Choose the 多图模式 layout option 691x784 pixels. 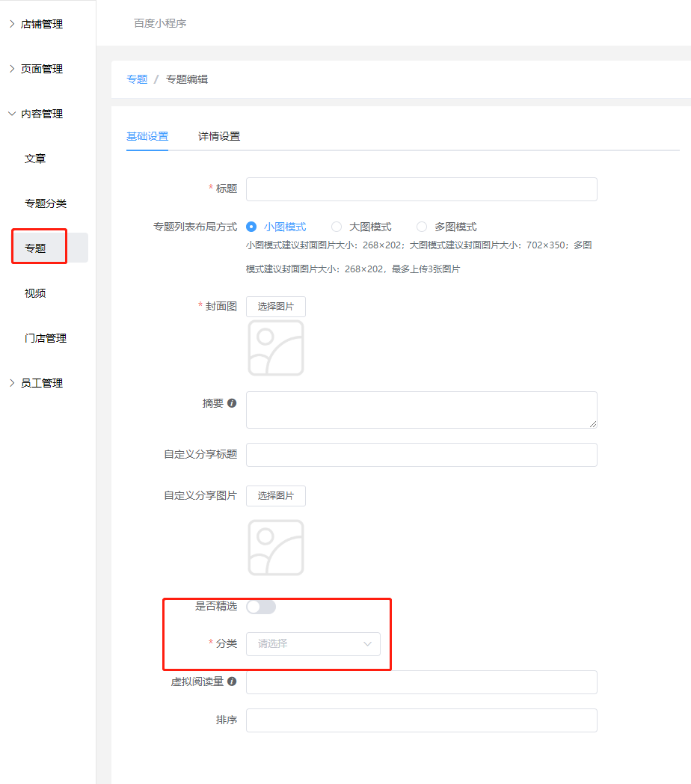coord(422,227)
